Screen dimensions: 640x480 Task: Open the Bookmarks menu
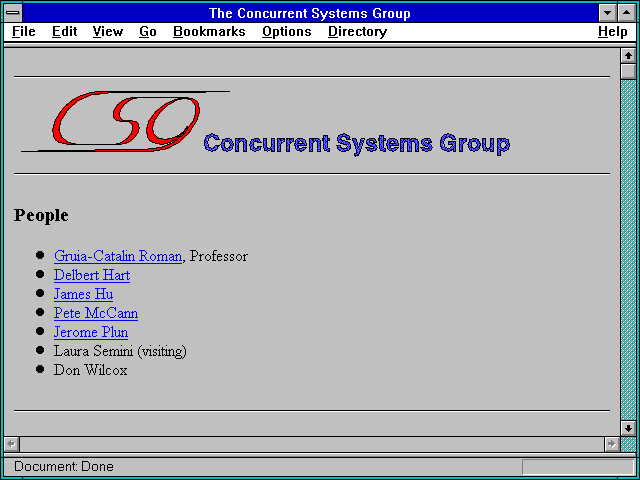click(209, 32)
